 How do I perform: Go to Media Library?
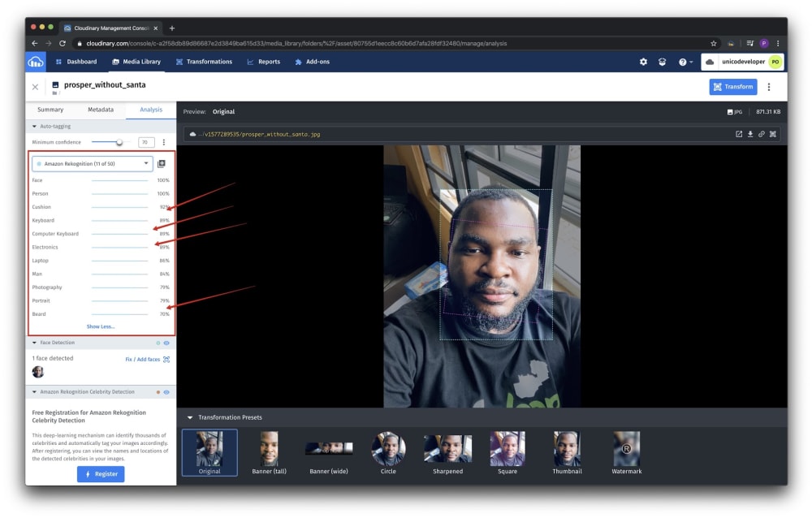136,62
